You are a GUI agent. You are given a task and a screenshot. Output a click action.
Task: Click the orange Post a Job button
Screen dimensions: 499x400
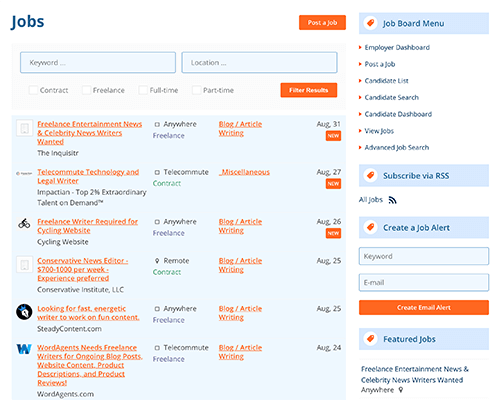tap(322, 22)
